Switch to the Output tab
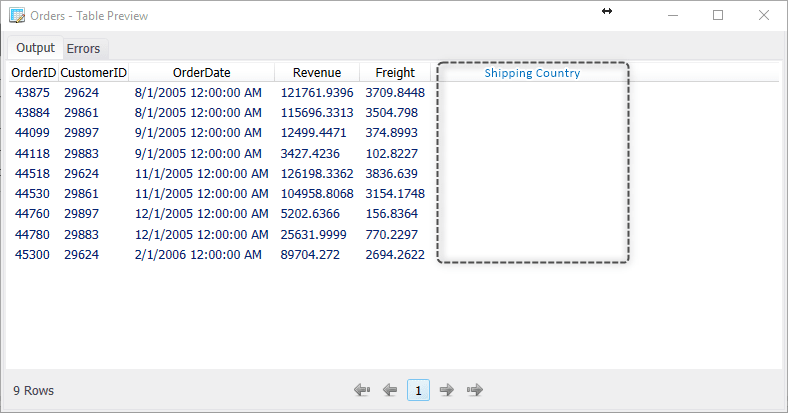 (x=35, y=48)
